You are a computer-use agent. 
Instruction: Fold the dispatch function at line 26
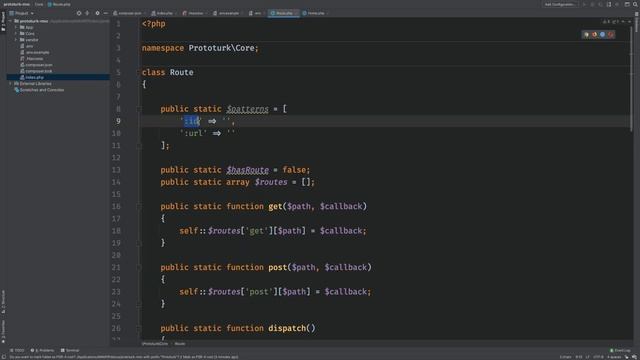139,328
